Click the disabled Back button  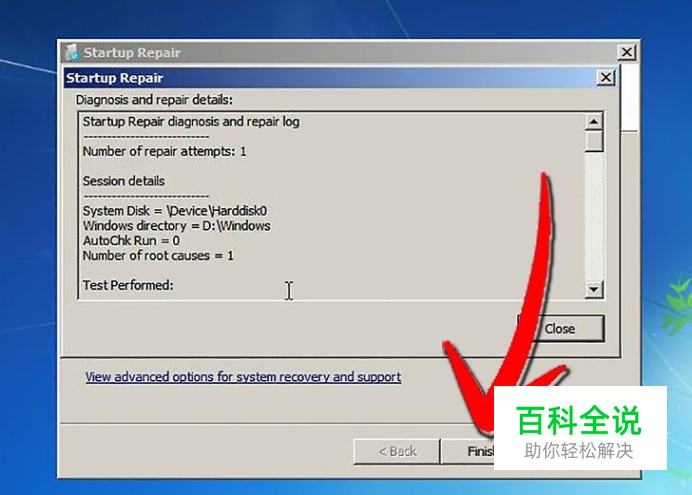click(397, 451)
